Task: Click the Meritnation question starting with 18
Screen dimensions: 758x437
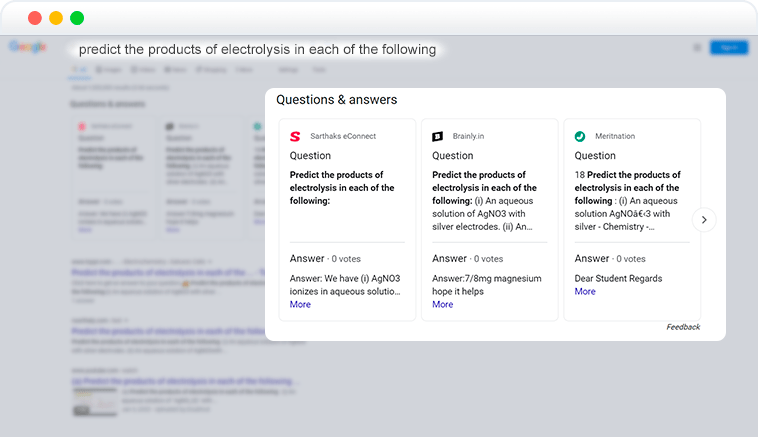Action: tap(627, 201)
